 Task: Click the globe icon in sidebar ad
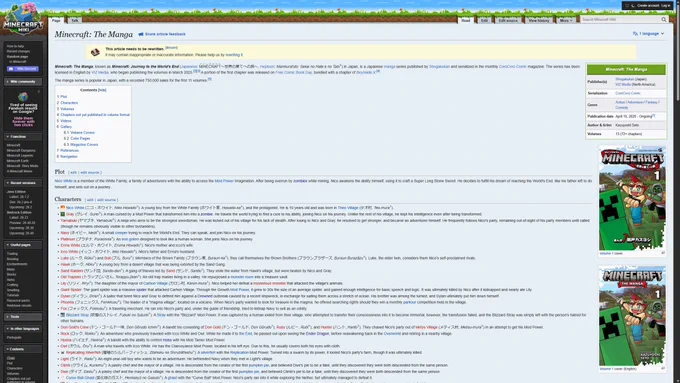pyautogui.click(x=23, y=96)
